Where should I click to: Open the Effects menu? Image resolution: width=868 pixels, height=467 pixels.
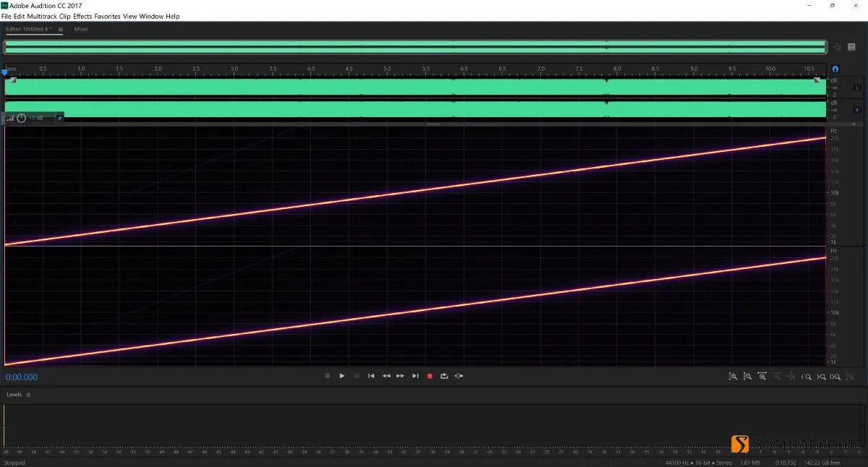click(x=82, y=16)
